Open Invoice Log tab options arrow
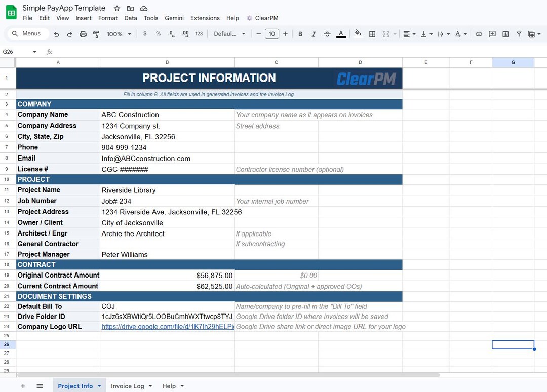This screenshot has height=392, width=547. (150, 386)
